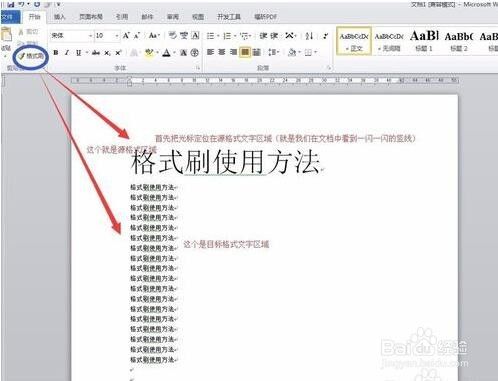Viewport: 498px width, 381px height.
Task: Toggle Italic formatting
Action: coord(67,53)
